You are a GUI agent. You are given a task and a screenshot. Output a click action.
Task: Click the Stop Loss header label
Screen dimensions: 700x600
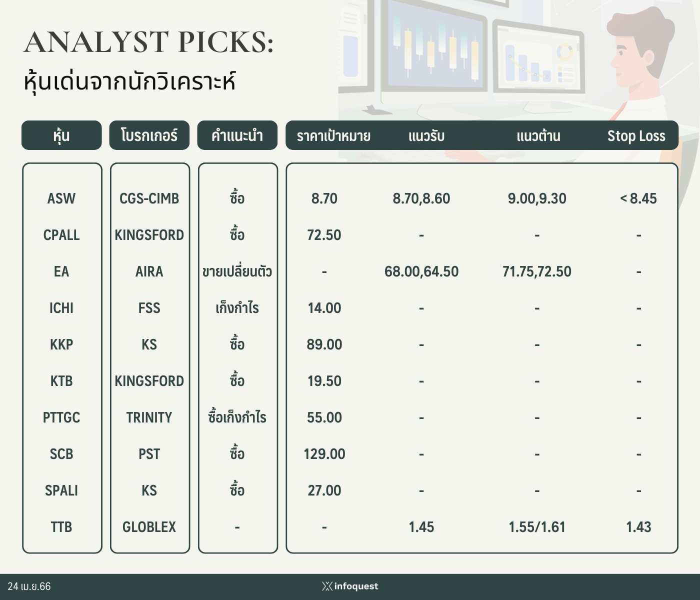coord(636,136)
